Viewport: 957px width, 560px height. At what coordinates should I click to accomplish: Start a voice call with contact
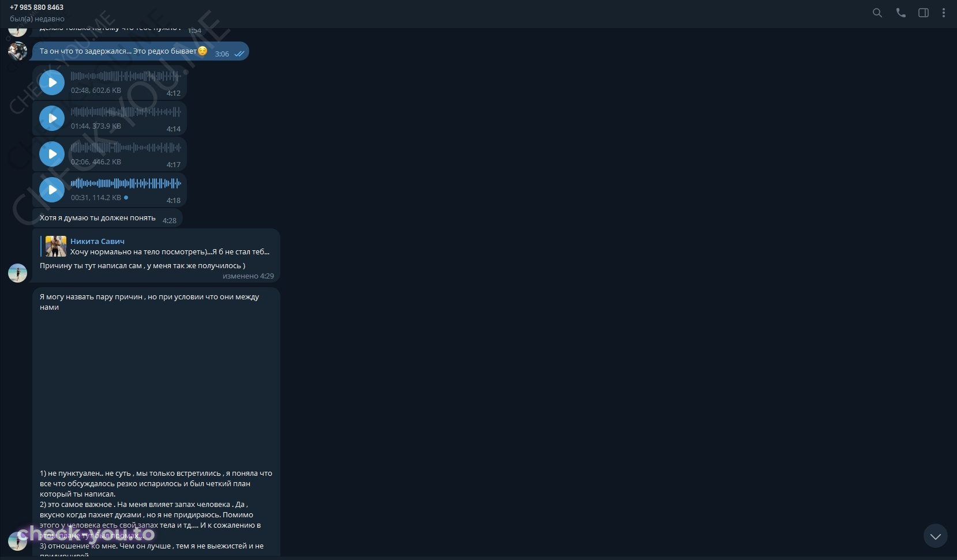900,13
